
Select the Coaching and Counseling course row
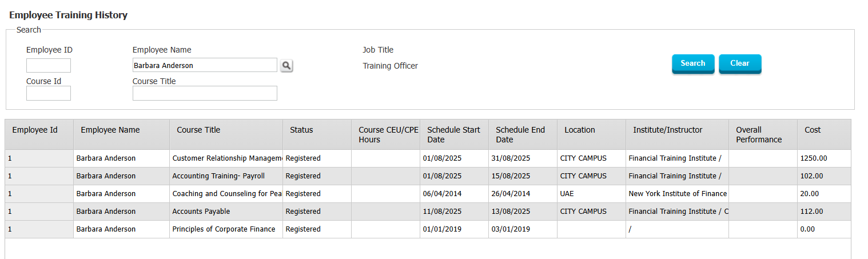click(x=428, y=194)
